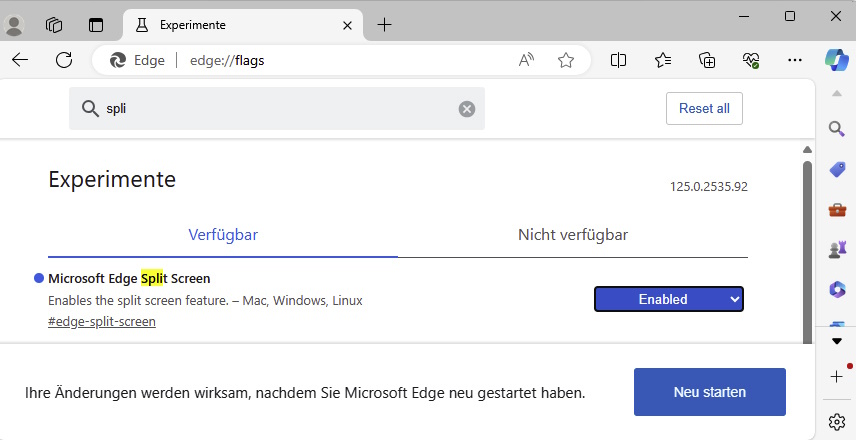Open sidebar Tools briefcase icon
The width and height of the screenshot is (856, 440).
tap(837, 210)
